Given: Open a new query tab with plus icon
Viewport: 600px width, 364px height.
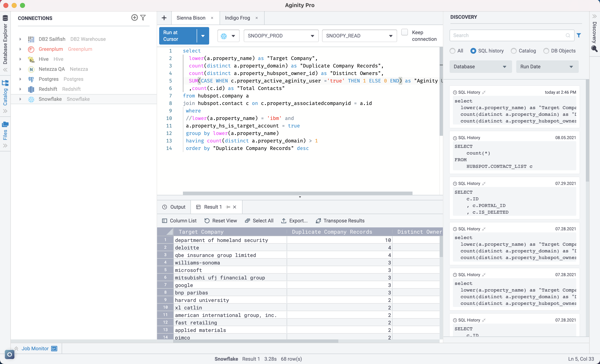Looking at the screenshot, I should coord(164,18).
